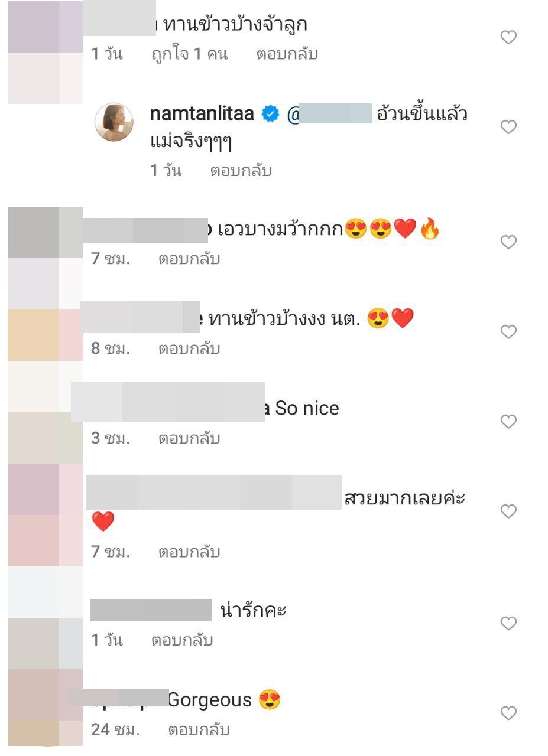Reply to เอวบางมว้ากกก comment
The height and width of the screenshot is (756, 548).
(x=189, y=259)
